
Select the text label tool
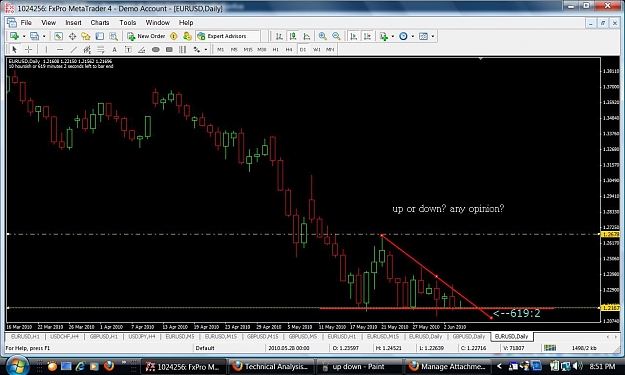(x=128, y=49)
